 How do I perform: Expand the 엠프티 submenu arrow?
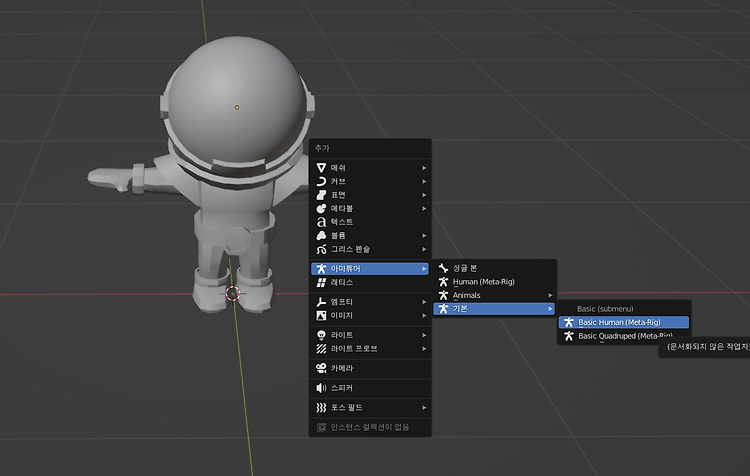(x=424, y=302)
